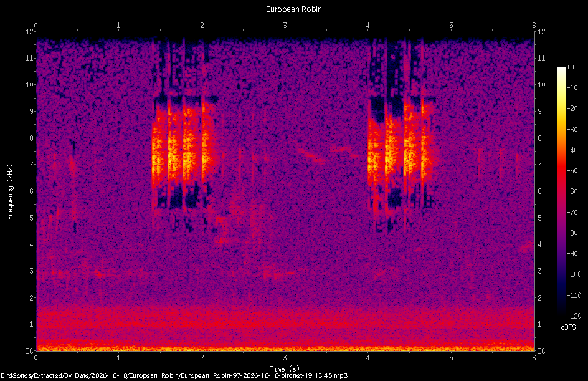
Task: Click the "11" tick on the left frequency axis
Action: click(30, 58)
